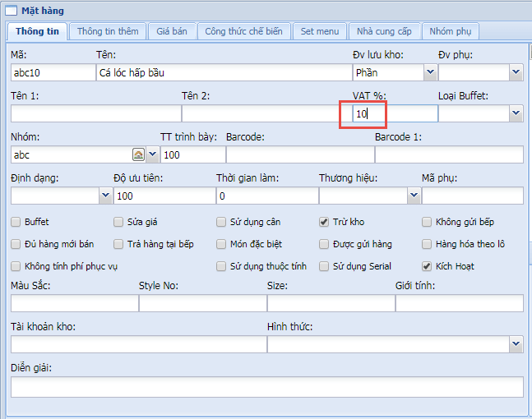The height and width of the screenshot is (419, 532).
Task: Click the Tài khoản kho field
Action: point(139,344)
